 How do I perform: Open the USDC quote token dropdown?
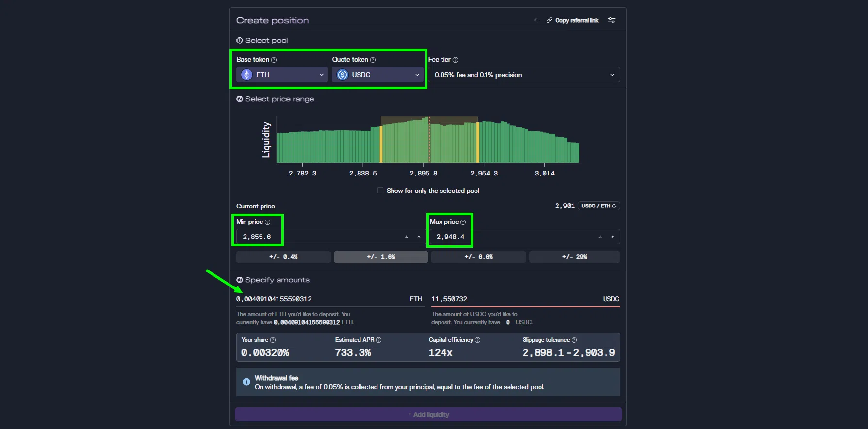[377, 75]
